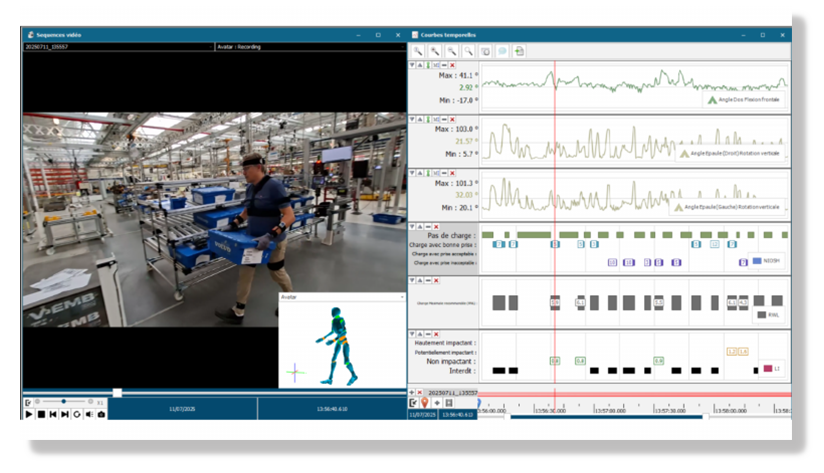The width and height of the screenshot is (824, 473).
Task: Stop the video playback
Action: (x=41, y=413)
